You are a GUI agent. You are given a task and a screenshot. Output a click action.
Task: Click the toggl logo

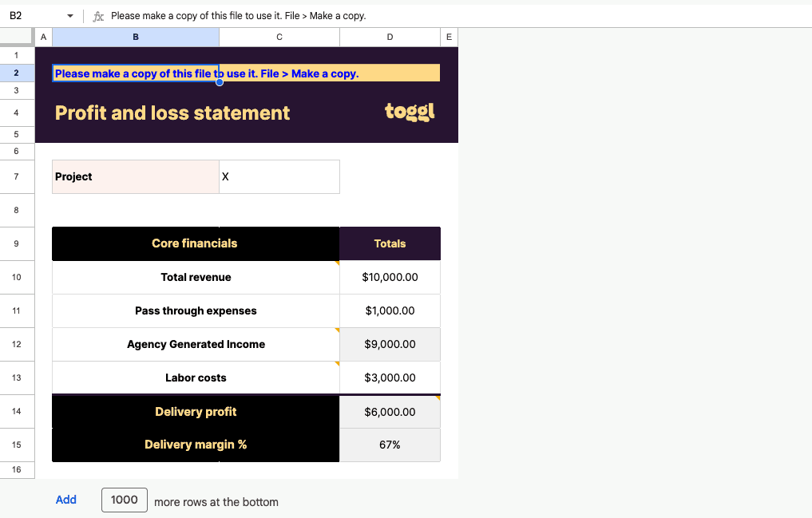[410, 111]
